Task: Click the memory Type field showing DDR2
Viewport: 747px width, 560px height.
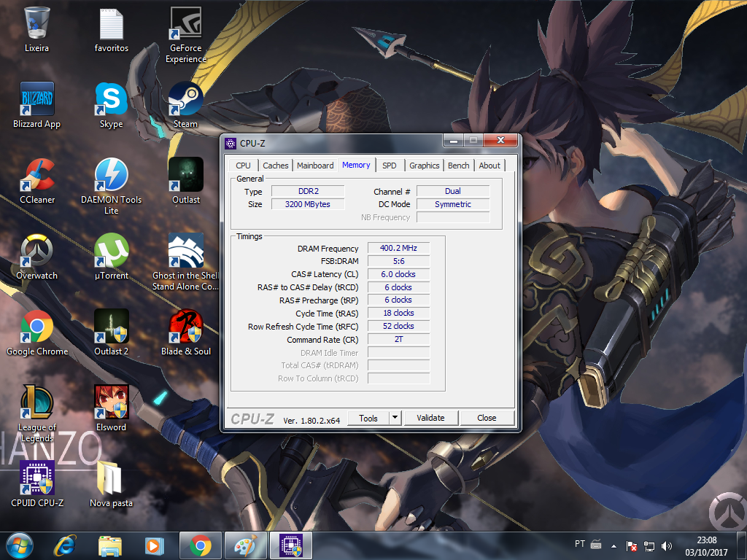Action: (308, 191)
